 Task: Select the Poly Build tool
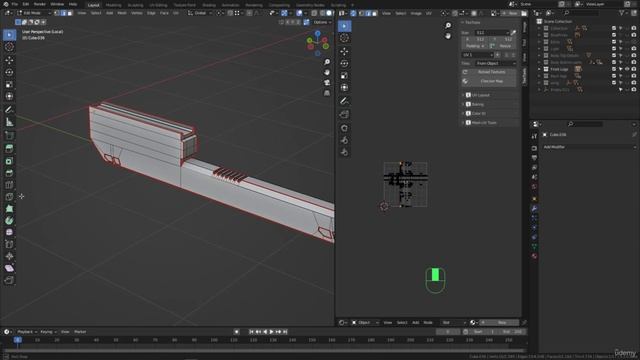(x=9, y=209)
